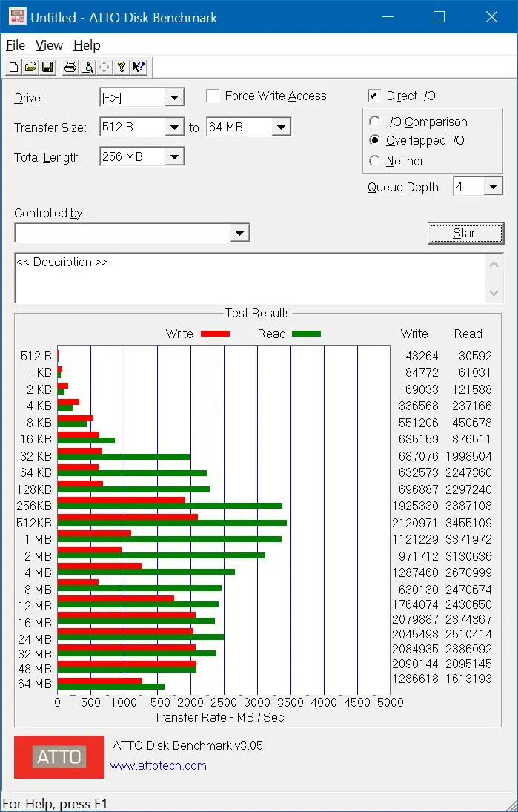Click the Print toolbar icon
The image size is (518, 812).
[x=70, y=67]
